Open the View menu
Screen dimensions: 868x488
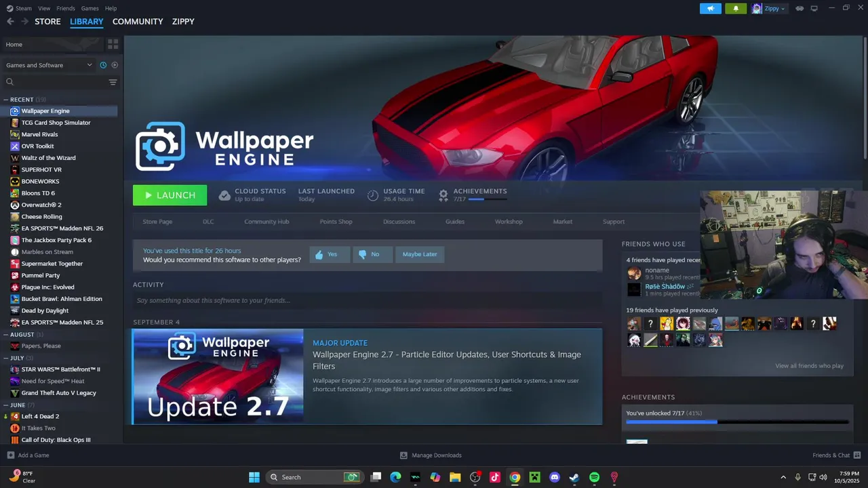click(x=44, y=8)
